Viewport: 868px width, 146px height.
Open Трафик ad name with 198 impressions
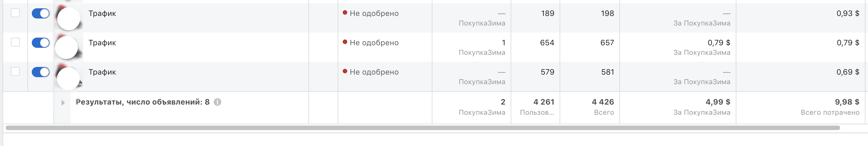pyautogui.click(x=102, y=13)
